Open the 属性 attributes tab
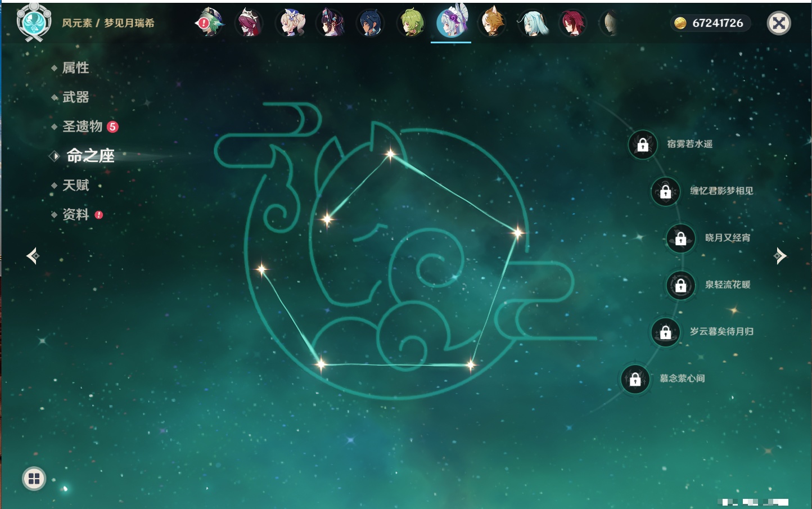Screen dimensions: 812x509 75,68
